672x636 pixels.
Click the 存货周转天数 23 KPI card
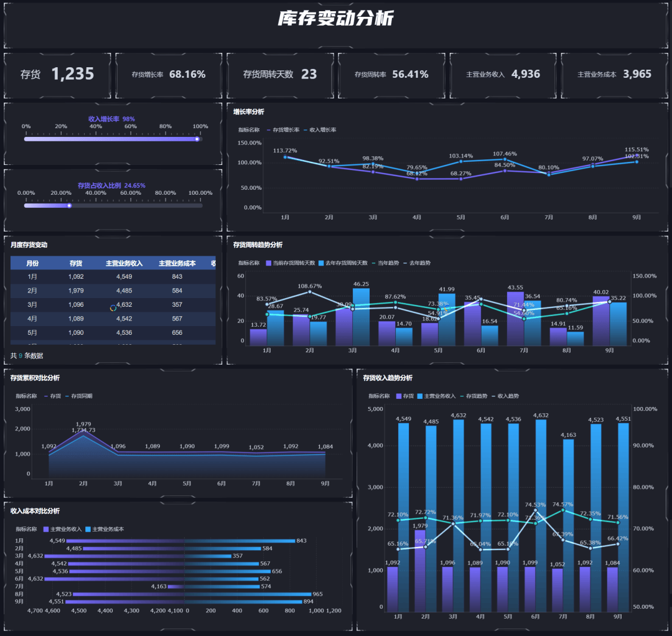pyautogui.click(x=280, y=75)
